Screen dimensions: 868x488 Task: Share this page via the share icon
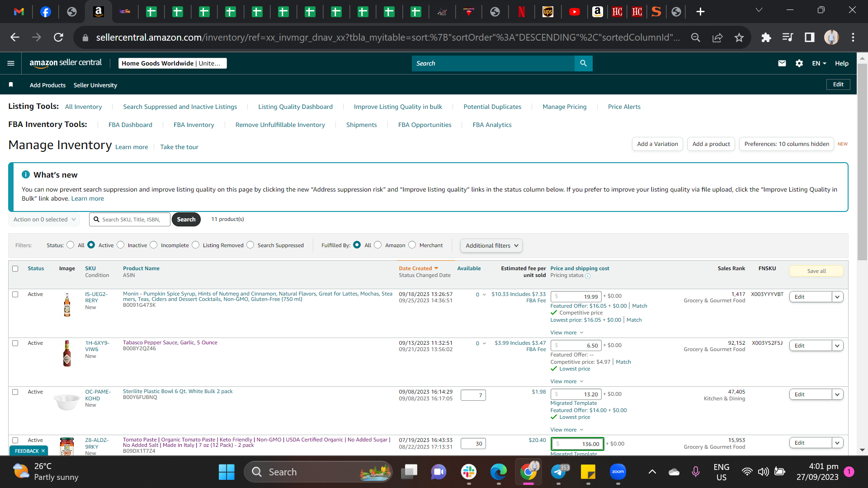point(717,38)
